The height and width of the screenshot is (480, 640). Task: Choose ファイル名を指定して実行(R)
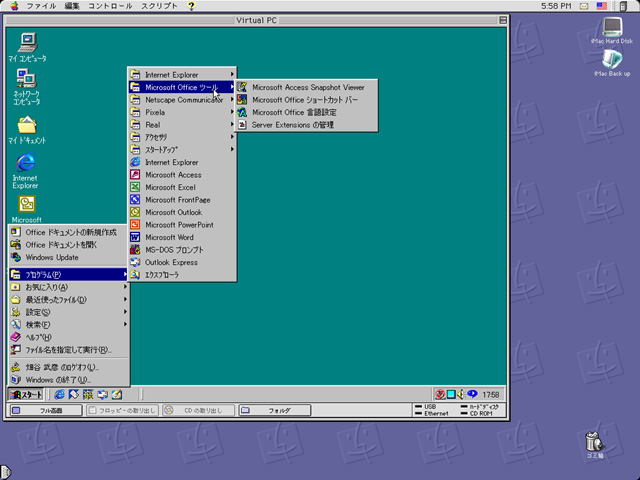coord(69,350)
